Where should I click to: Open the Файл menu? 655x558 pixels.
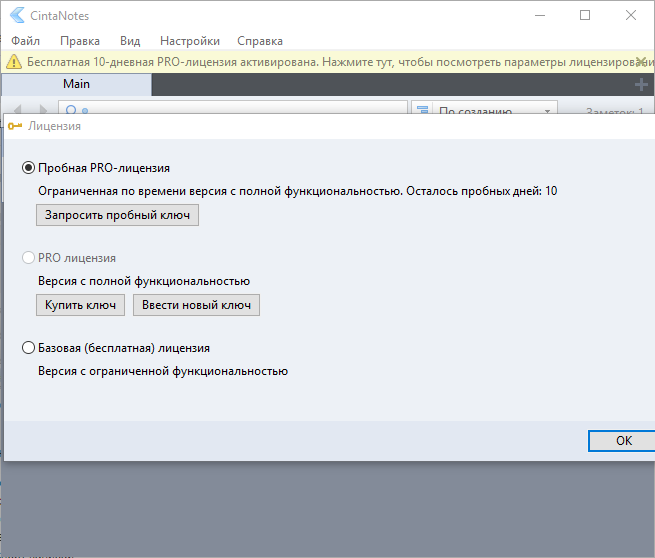coord(25,41)
